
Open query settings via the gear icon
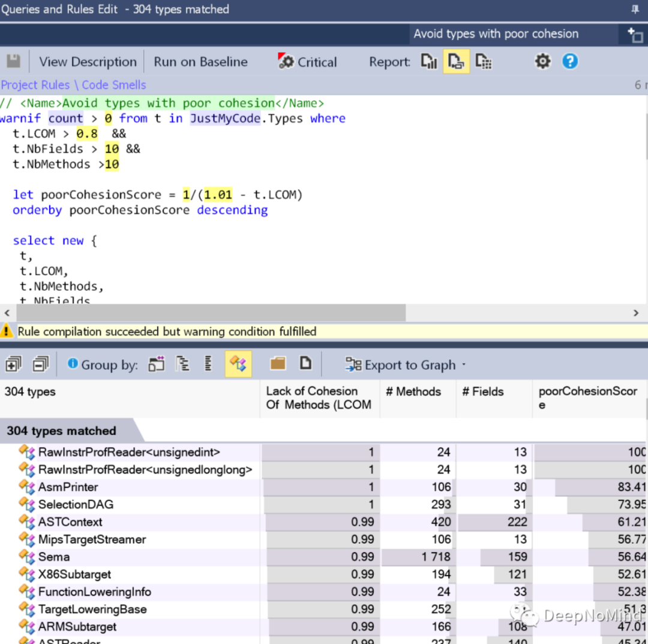(x=542, y=61)
